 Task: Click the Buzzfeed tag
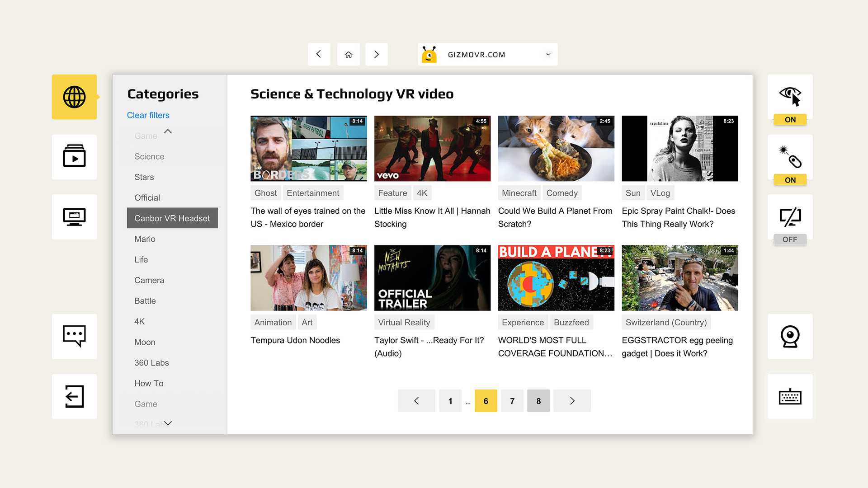571,323
